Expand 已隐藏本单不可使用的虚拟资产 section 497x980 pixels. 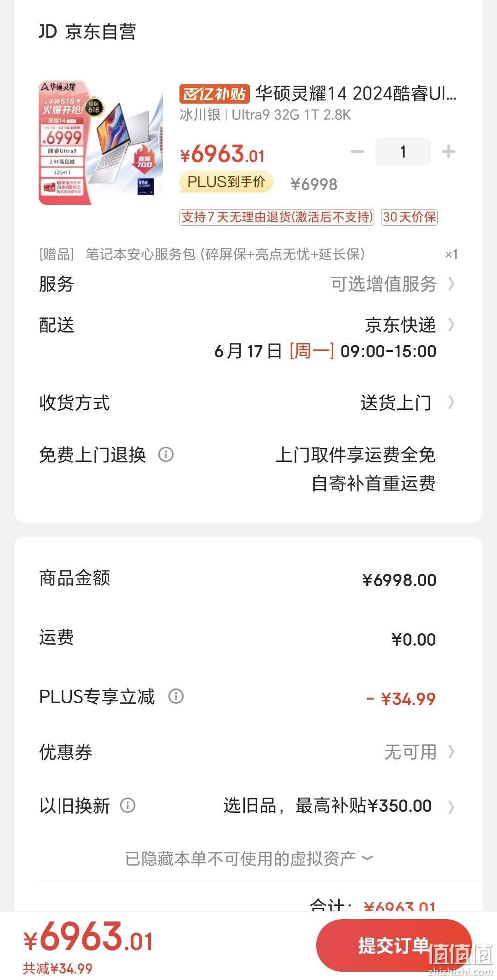[x=249, y=858]
